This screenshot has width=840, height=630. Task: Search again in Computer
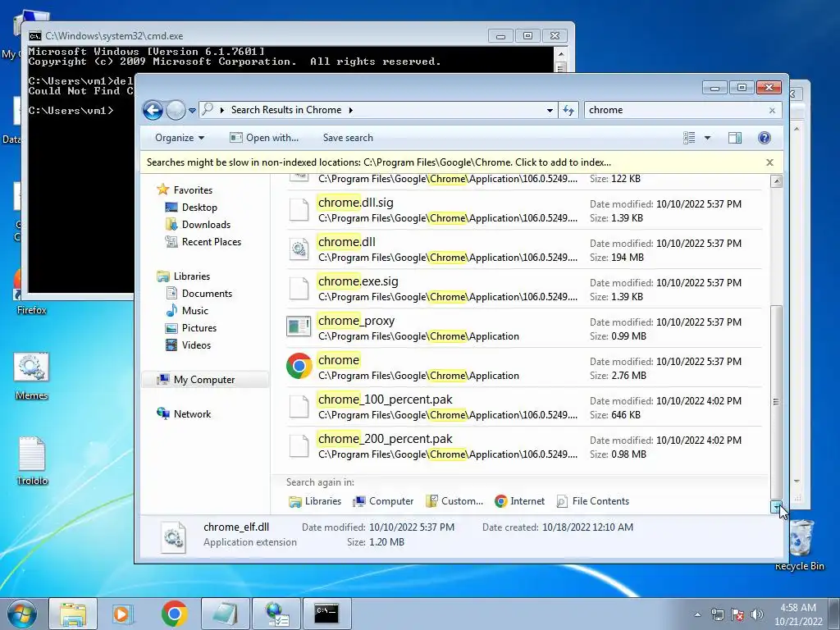(384, 501)
